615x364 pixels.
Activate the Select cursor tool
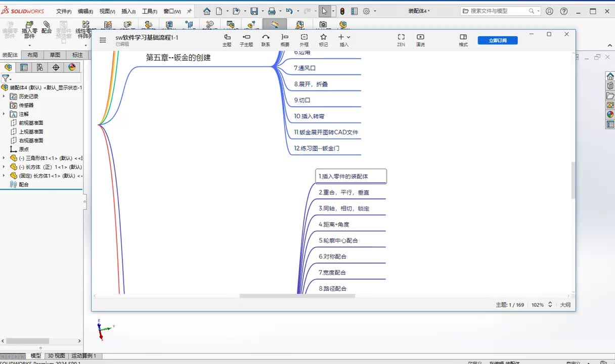[x=324, y=11]
